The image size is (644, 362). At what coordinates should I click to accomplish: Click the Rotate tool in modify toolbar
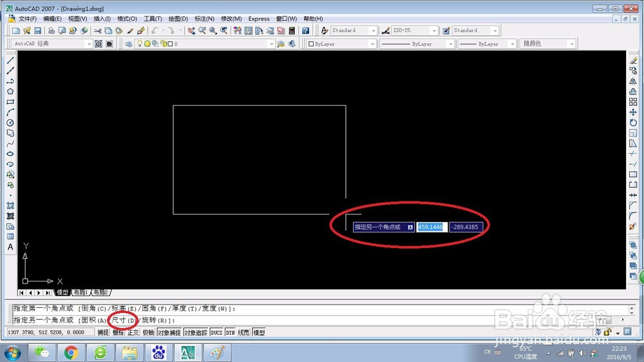click(633, 122)
